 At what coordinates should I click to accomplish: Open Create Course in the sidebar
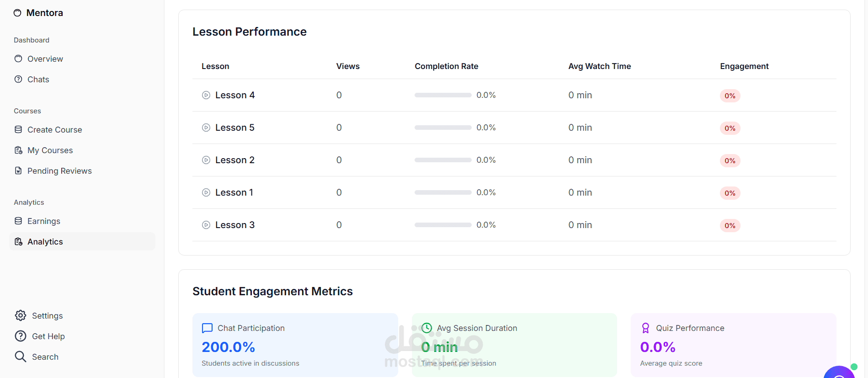pos(54,130)
